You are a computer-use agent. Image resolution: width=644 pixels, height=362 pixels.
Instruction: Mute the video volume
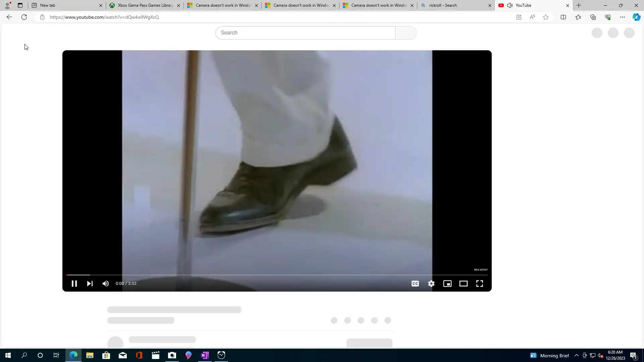pos(106,284)
